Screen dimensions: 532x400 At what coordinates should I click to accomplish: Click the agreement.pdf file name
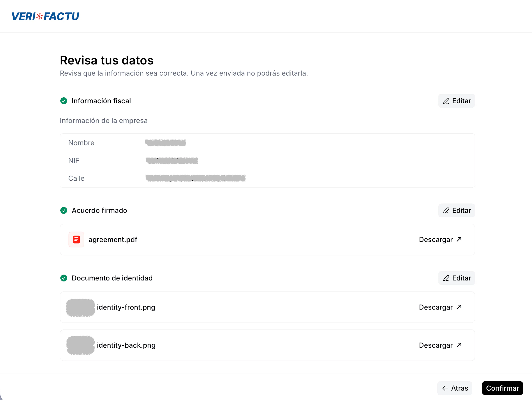(113, 240)
